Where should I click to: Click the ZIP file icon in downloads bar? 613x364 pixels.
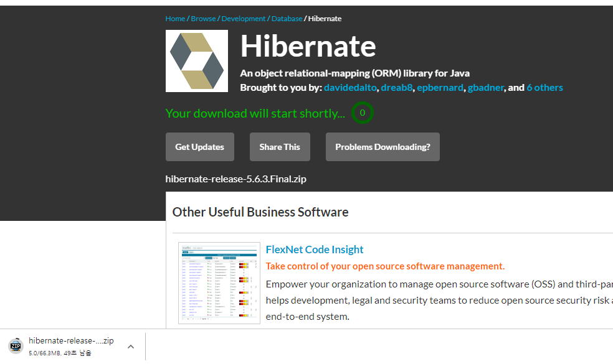pos(16,346)
